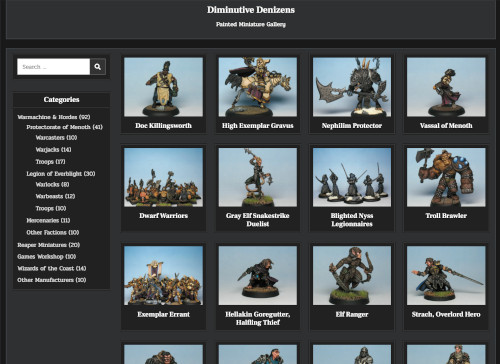Click into the Search text field

tap(54, 67)
